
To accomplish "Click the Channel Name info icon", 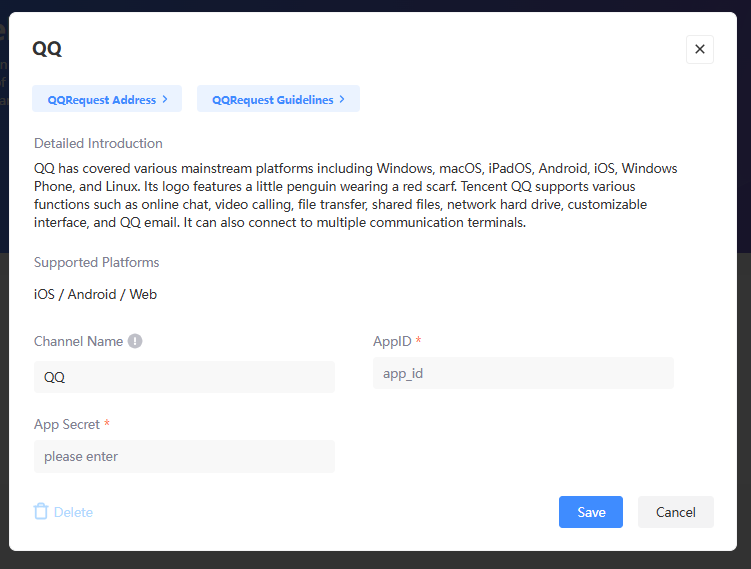I will point(135,341).
